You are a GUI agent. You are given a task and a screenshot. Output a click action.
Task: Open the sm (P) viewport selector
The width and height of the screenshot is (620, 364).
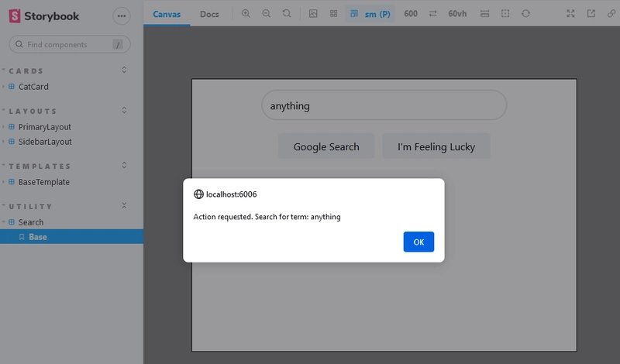click(x=370, y=14)
